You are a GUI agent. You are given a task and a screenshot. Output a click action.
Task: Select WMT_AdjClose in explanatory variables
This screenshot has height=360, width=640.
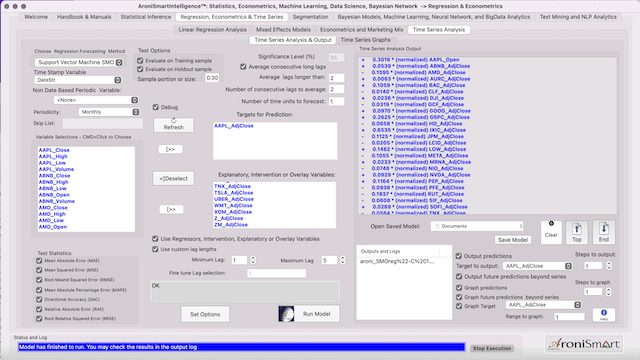point(233,205)
